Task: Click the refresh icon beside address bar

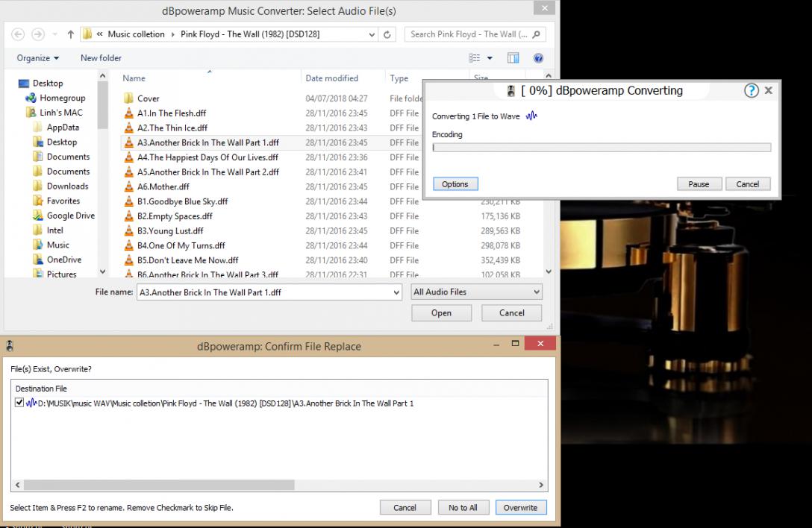Action: (387, 34)
